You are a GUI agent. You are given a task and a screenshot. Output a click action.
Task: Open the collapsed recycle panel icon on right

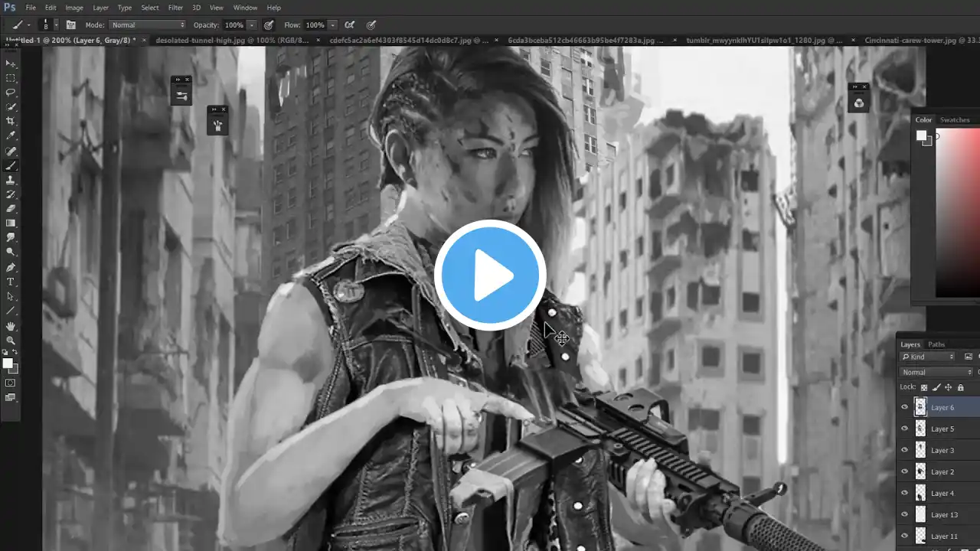click(x=858, y=103)
